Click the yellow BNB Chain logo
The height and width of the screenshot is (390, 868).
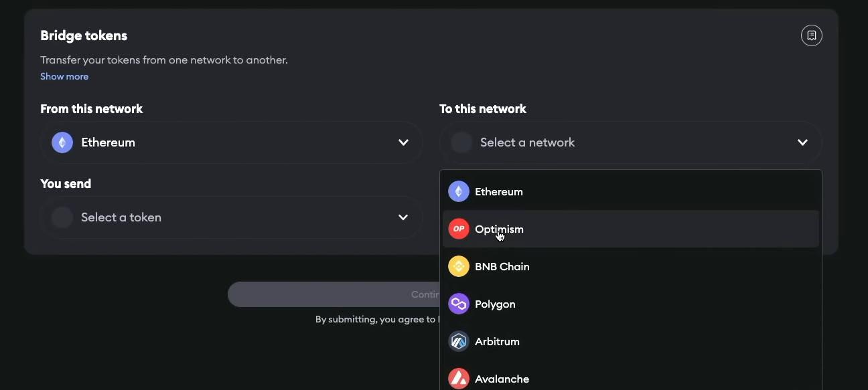[459, 267]
